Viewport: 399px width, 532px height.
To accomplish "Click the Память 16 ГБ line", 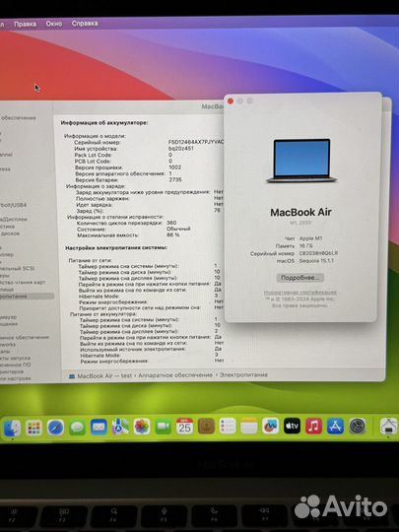I will click(294, 245).
